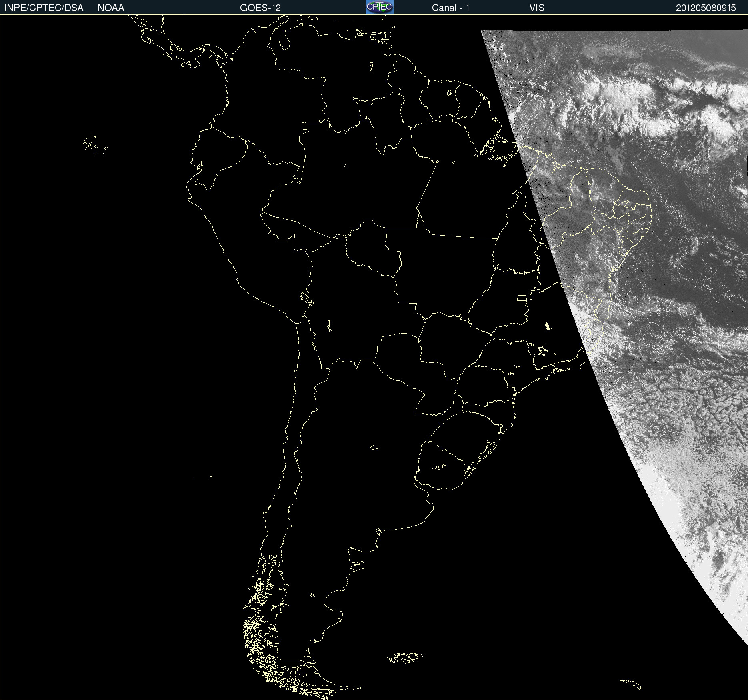Click the CPTEC logo in header
748x700 pixels.
coord(380,7)
